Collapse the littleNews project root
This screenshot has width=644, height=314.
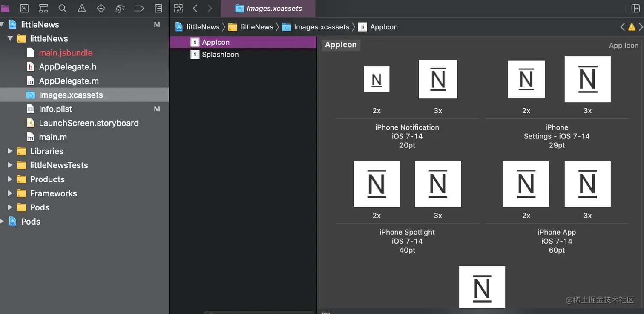3,25
